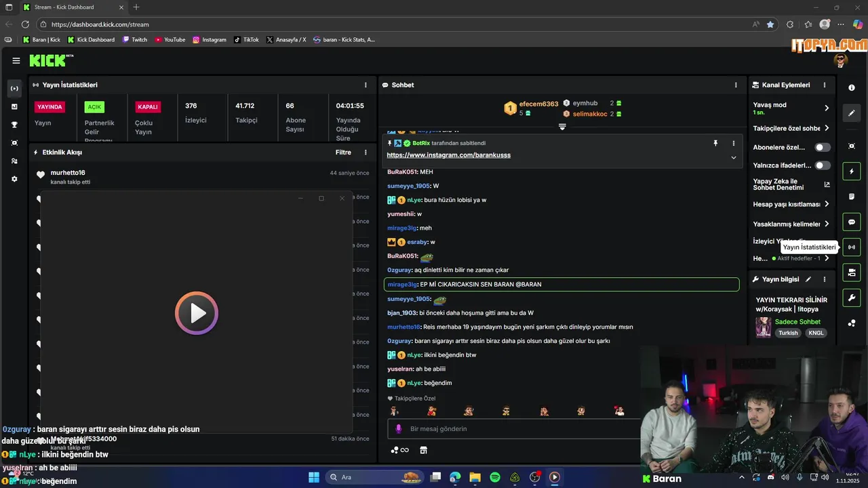Open the pinned instagram.com/barankusss link
Viewport: 868px width, 488px height.
point(448,155)
